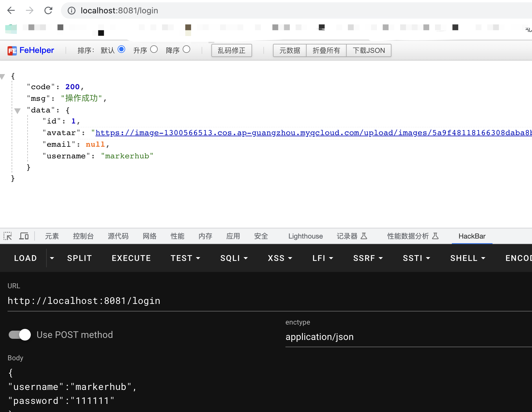Select the 默认 sort radio button
532x412 pixels.
pyautogui.click(x=121, y=49)
